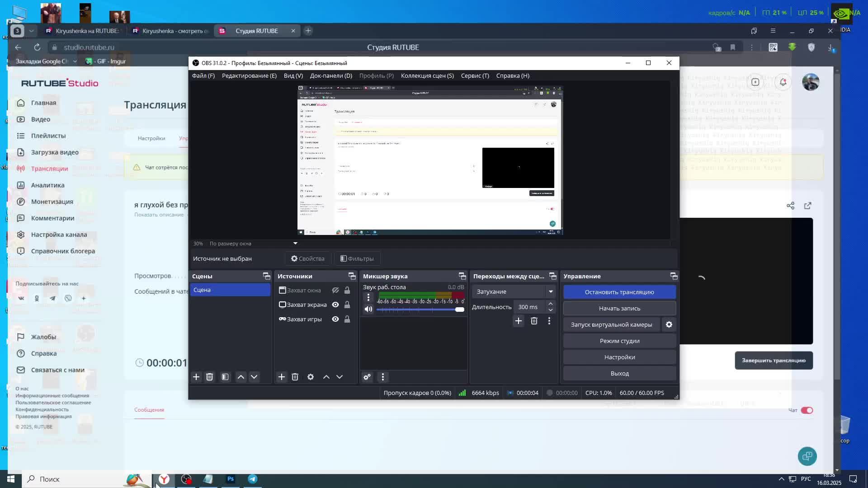Show hidden Захват окна source

pyautogui.click(x=335, y=290)
